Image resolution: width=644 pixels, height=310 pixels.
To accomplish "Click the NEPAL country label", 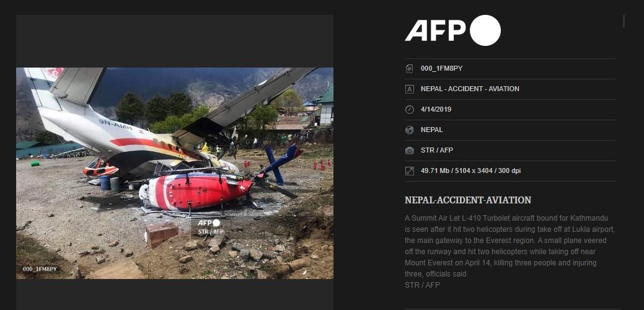I will [x=431, y=130].
